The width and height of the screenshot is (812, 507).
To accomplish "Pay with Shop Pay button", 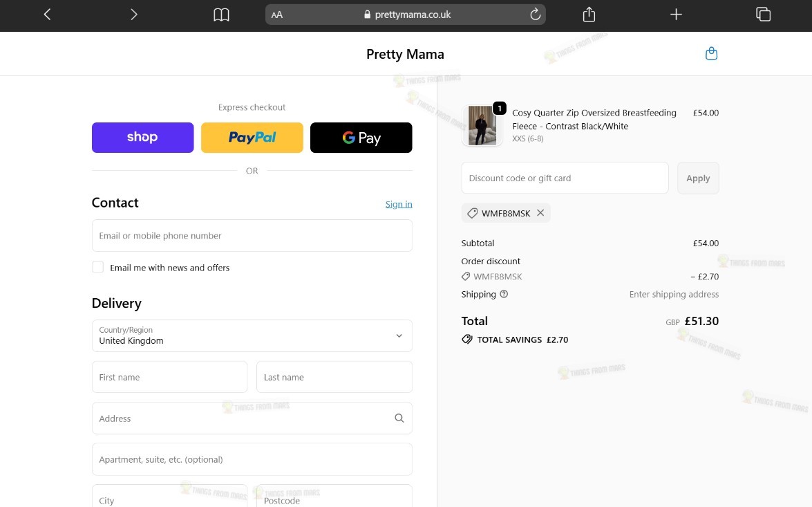I will [142, 138].
